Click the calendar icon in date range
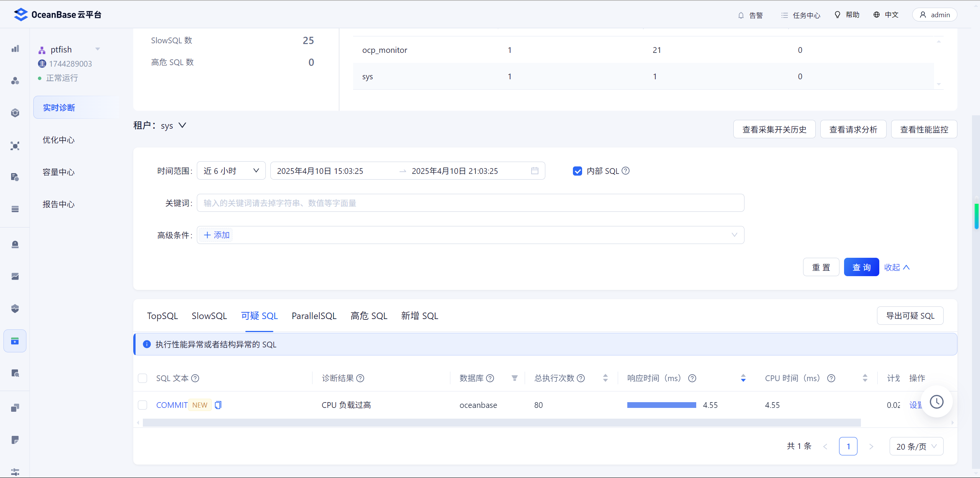980x478 pixels. point(535,171)
